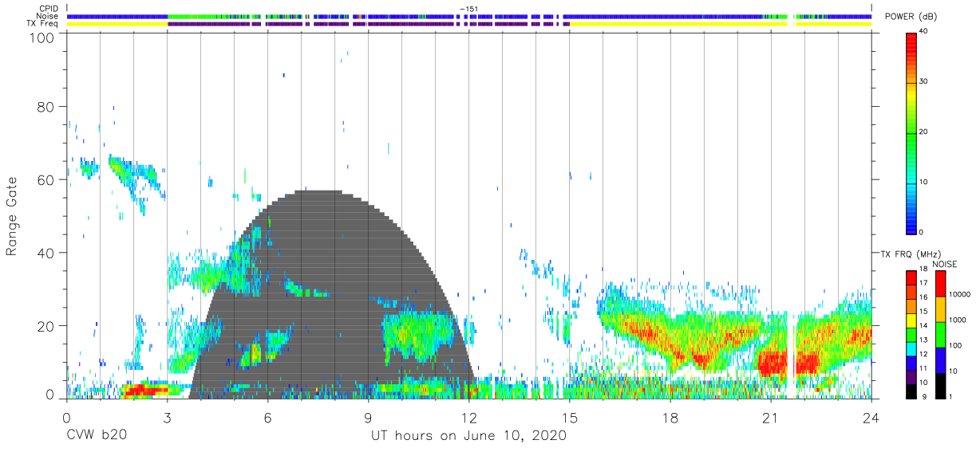Click the 'Range Gate' axis title

12,215
